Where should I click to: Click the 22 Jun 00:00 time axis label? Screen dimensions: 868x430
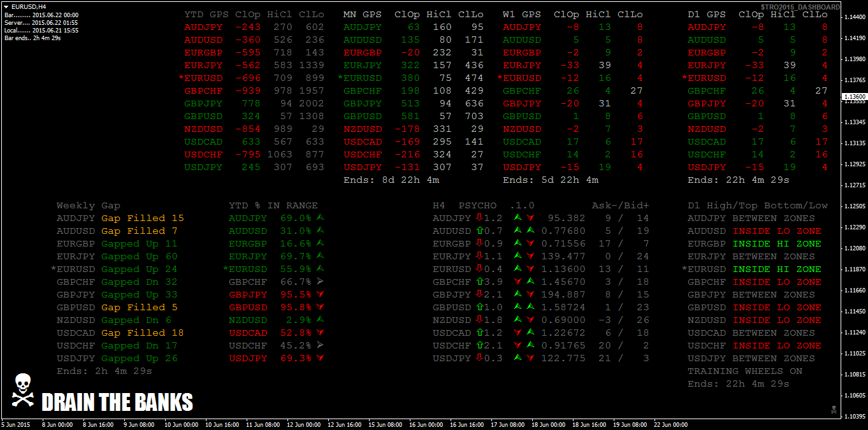point(670,424)
